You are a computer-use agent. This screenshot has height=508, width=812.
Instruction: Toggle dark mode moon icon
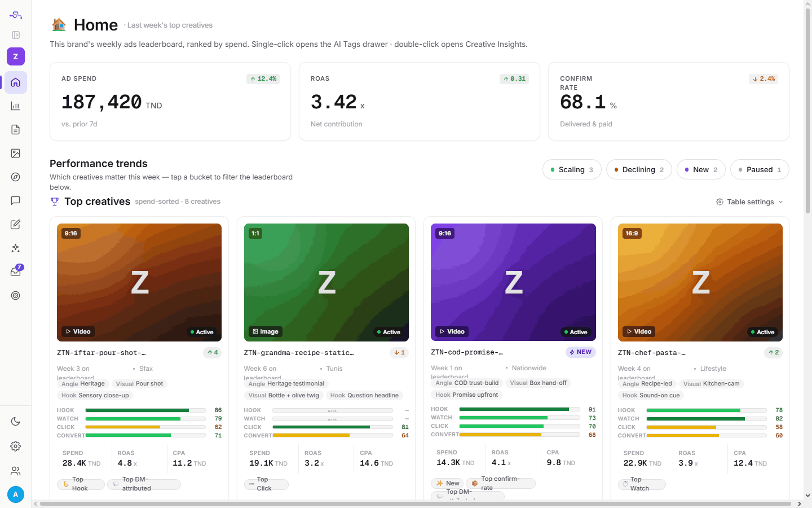coord(16,422)
